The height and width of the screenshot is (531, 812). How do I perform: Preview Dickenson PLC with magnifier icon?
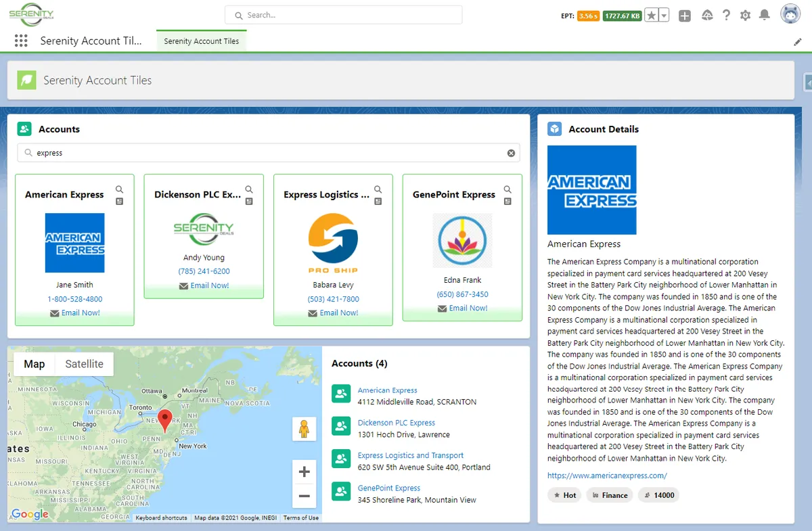249,189
